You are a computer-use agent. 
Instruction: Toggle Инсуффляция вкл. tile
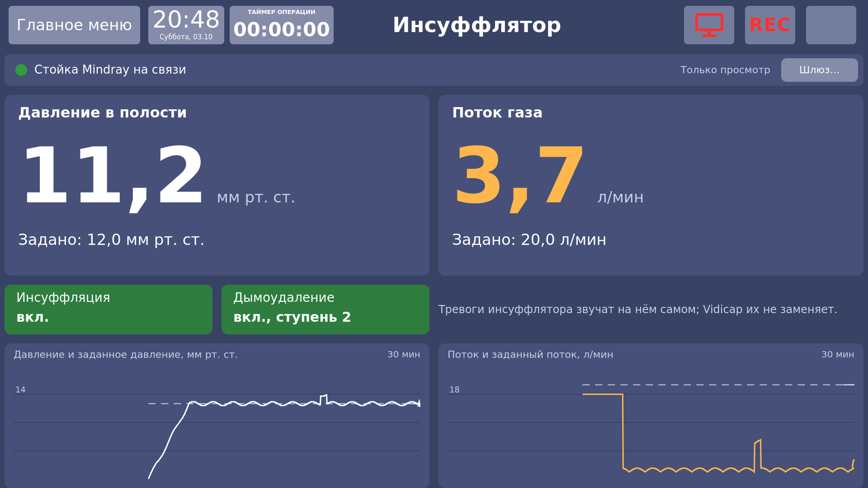pyautogui.click(x=108, y=310)
